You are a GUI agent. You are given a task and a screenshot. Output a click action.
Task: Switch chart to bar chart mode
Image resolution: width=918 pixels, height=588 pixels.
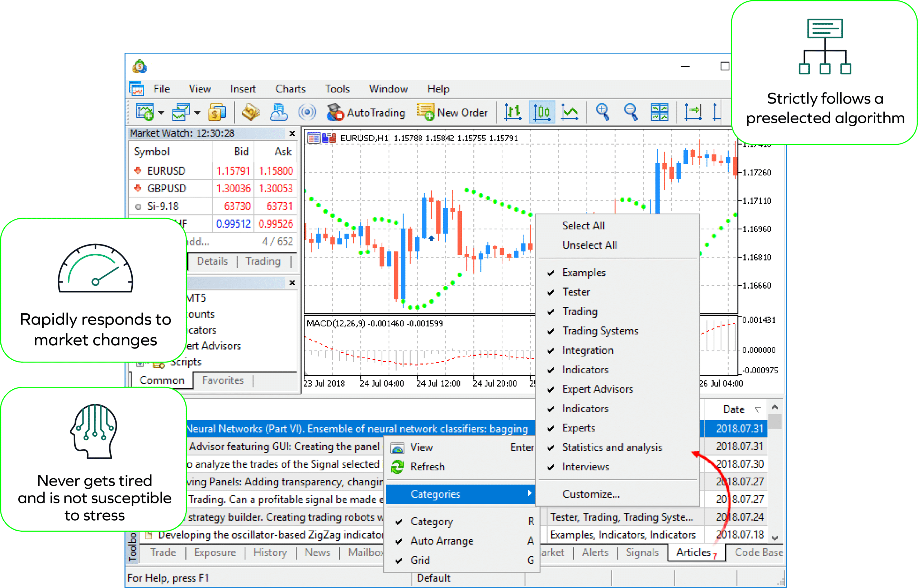pos(513,112)
